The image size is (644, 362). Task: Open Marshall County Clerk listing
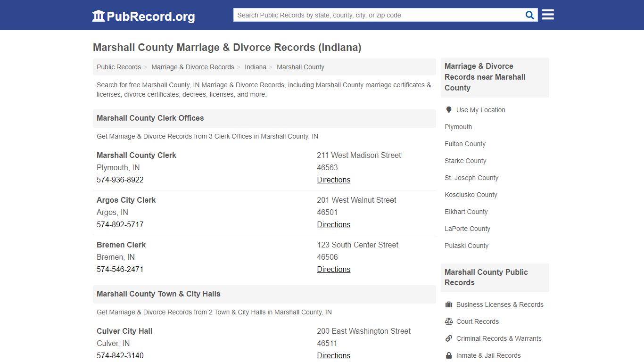[136, 155]
